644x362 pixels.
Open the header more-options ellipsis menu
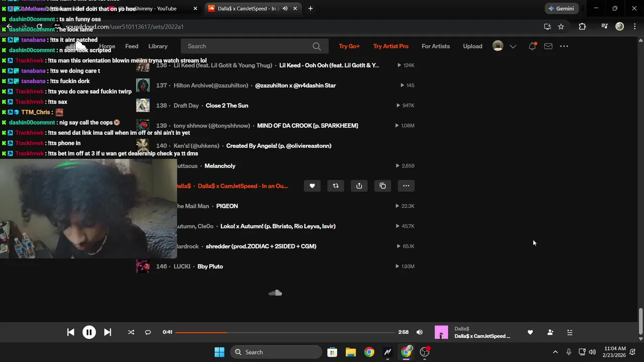point(564,46)
